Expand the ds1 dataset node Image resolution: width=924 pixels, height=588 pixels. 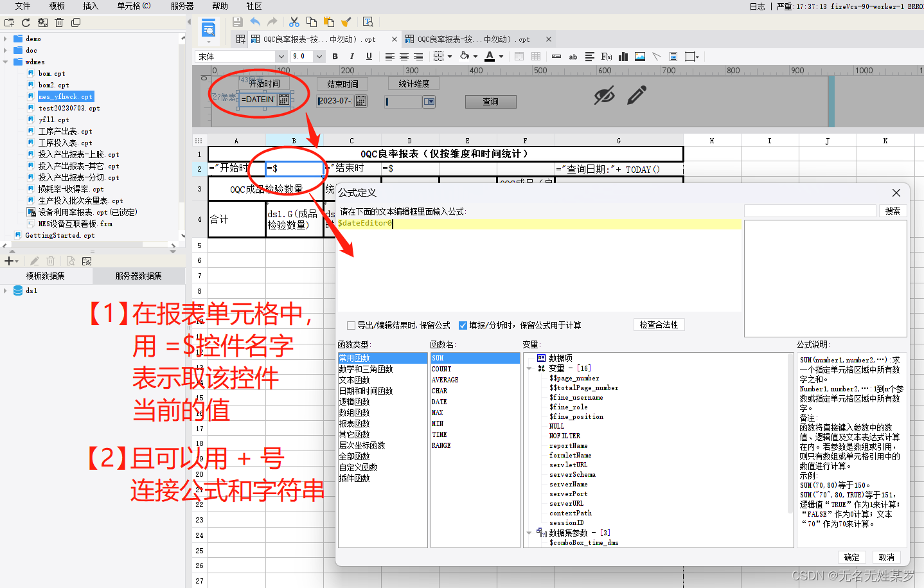(x=6, y=290)
